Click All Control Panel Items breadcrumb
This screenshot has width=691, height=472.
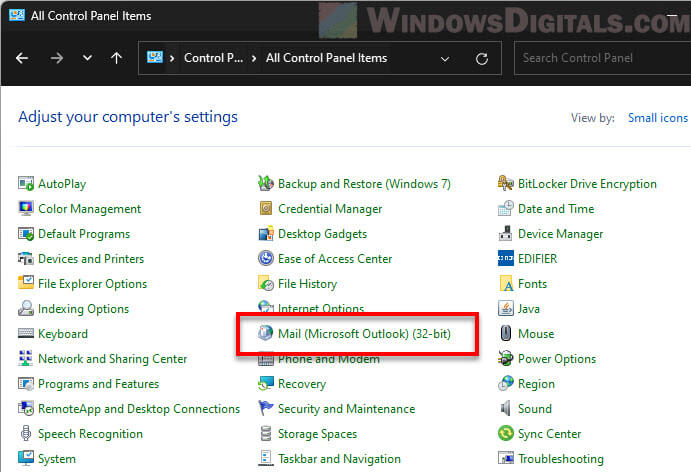point(326,58)
